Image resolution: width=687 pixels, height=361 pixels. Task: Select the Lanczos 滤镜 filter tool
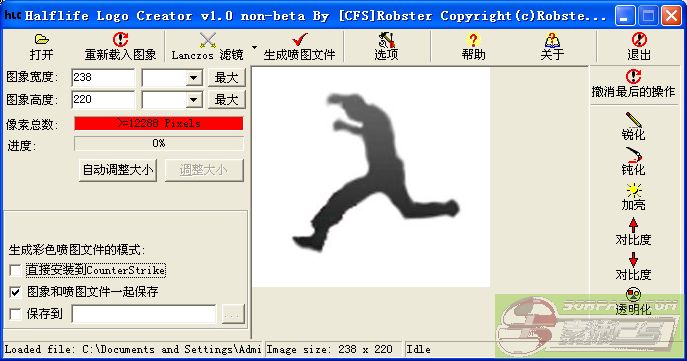207,47
